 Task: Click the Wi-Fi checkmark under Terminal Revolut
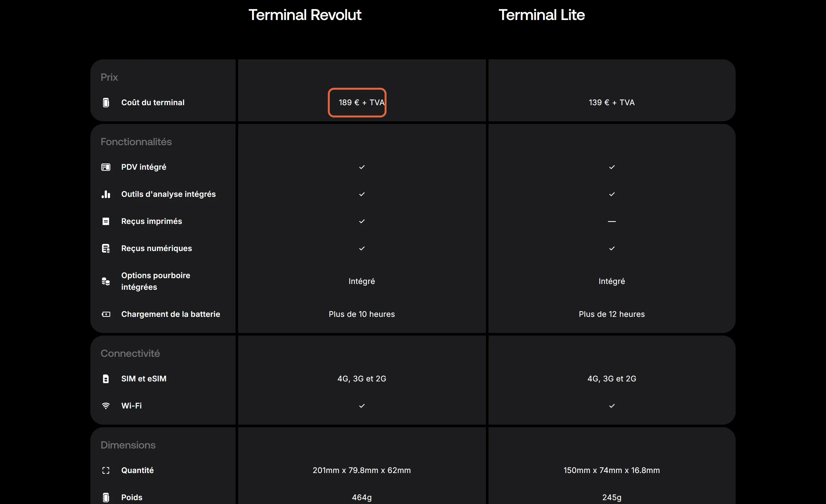[x=362, y=406]
